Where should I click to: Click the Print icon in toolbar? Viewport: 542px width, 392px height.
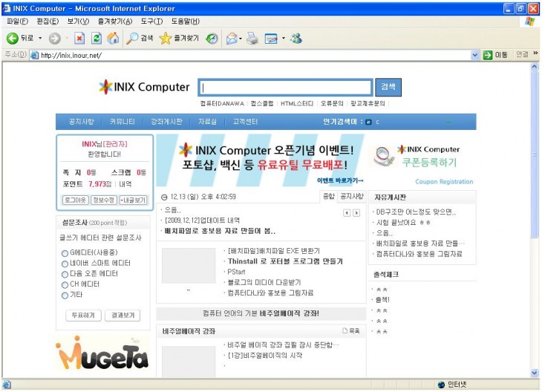pos(252,39)
